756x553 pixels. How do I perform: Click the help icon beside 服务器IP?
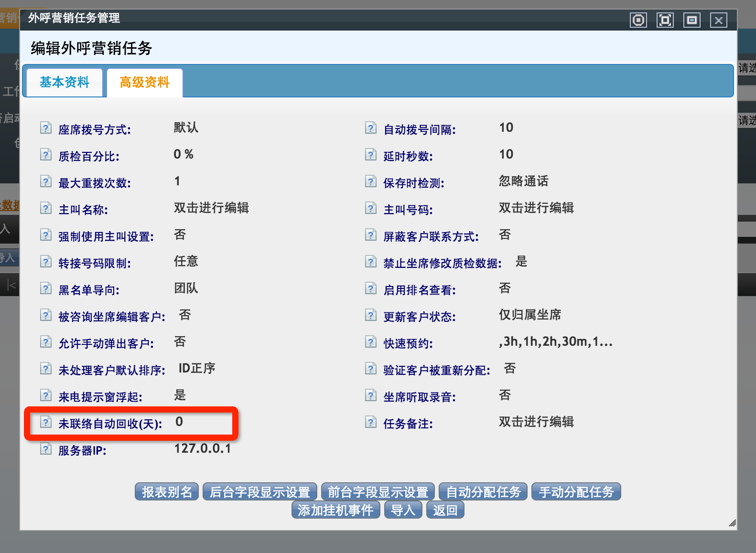(46, 449)
